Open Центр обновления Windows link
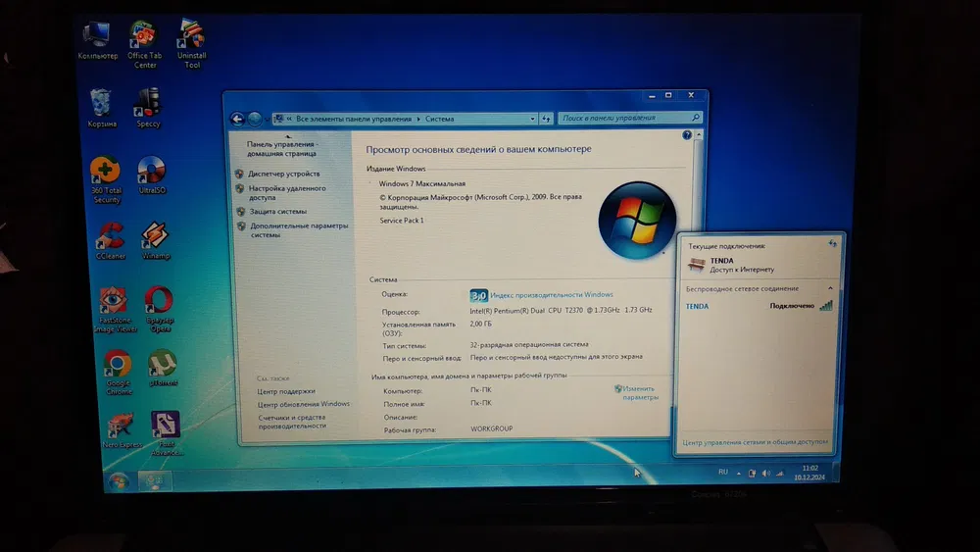 (x=303, y=404)
